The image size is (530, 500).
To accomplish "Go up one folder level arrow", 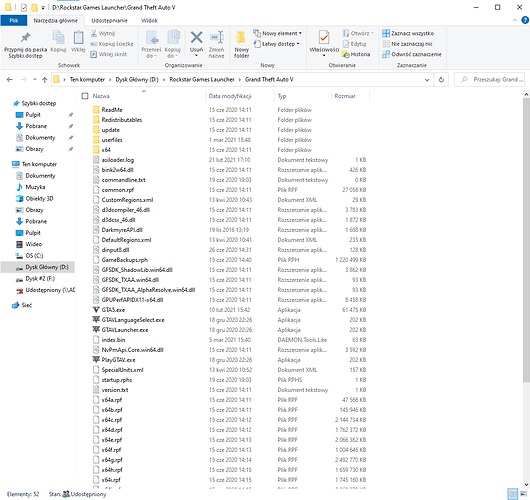I will point(45,80).
